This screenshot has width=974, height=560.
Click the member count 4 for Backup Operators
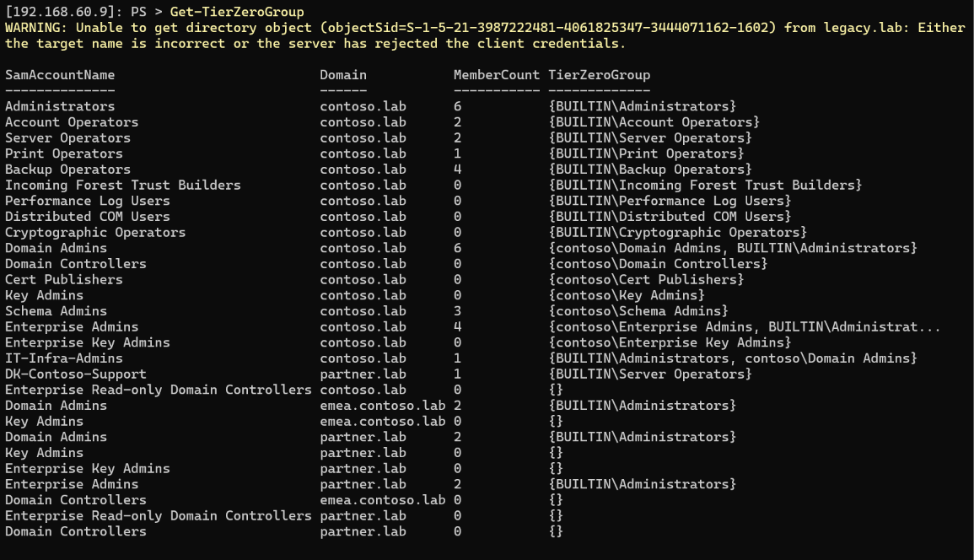(x=457, y=169)
